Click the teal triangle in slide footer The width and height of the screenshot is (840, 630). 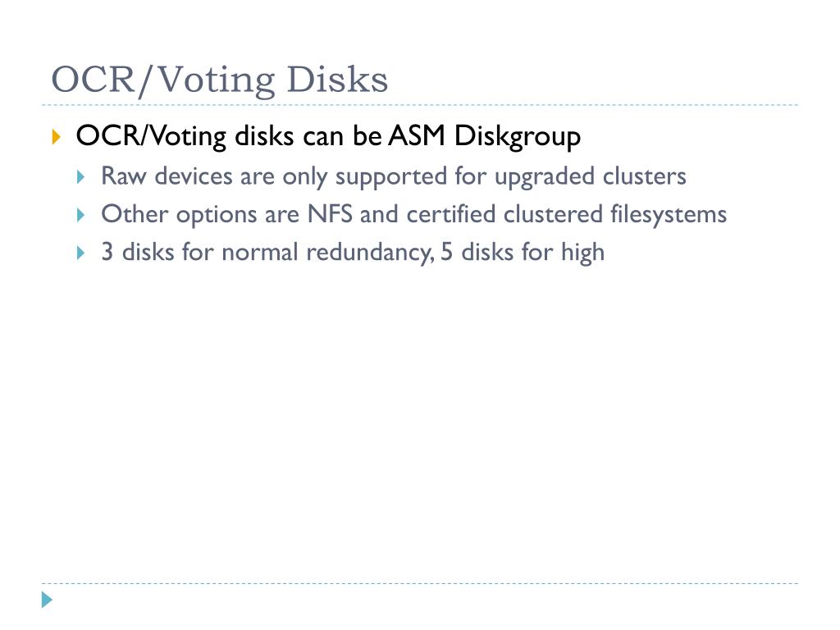pos(47,600)
